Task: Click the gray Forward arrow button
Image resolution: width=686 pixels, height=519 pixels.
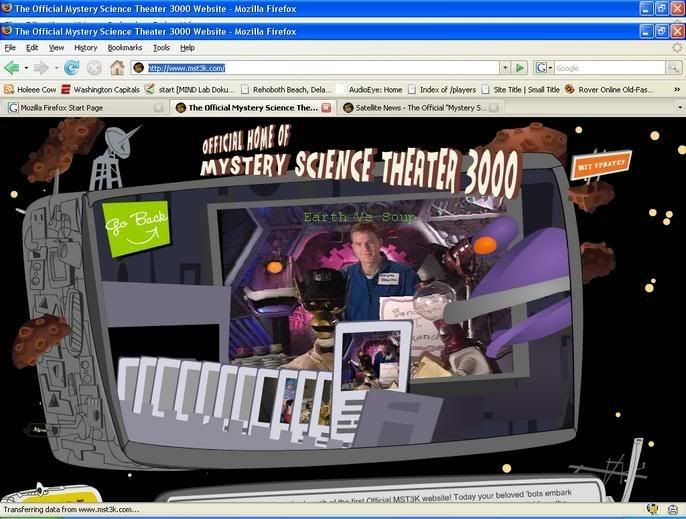Action: coord(41,68)
